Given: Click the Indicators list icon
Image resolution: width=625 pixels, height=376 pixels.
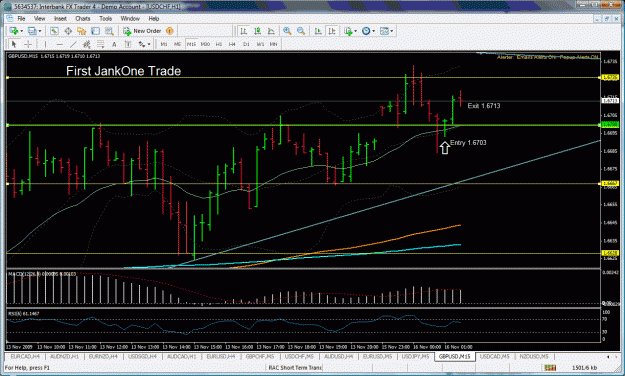Looking at the screenshot, I should [x=348, y=31].
